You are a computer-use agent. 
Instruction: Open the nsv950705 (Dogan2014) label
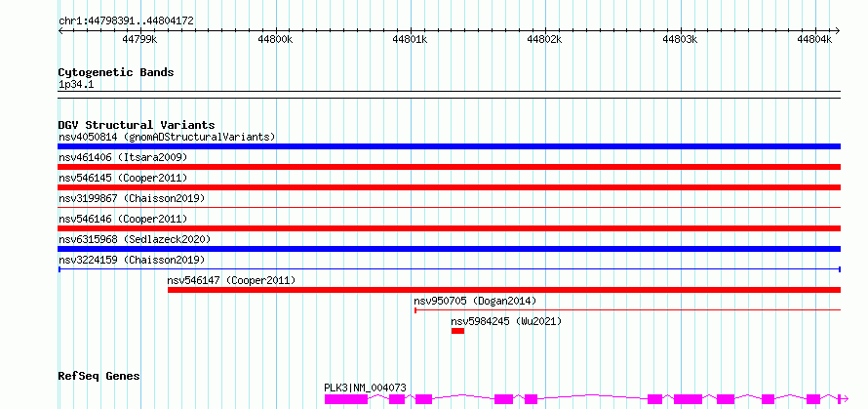[475, 301]
